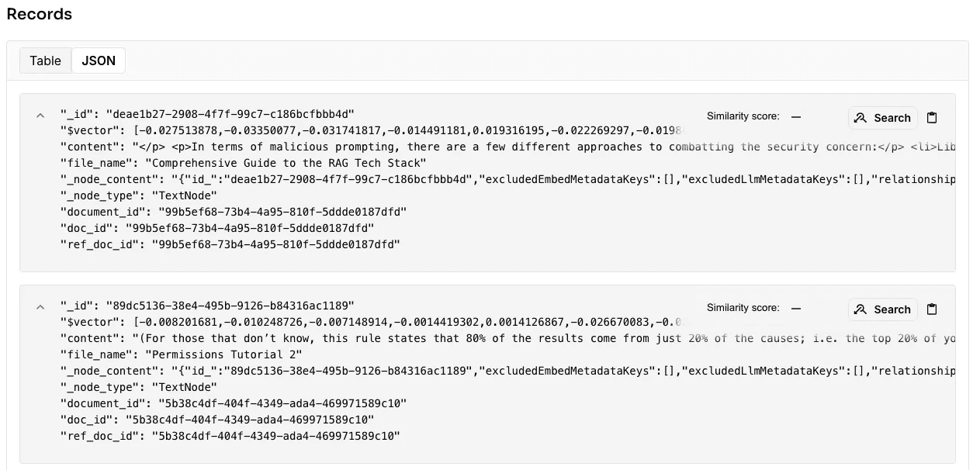
Task: Run similarity Search on the Permissions Tutorial 2 record
Action: click(x=882, y=309)
